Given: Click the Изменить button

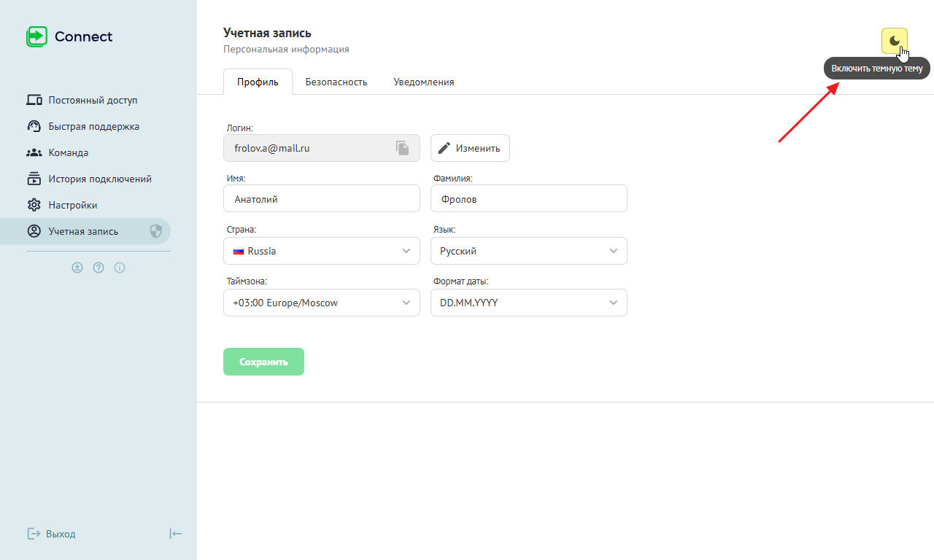Looking at the screenshot, I should (x=470, y=148).
